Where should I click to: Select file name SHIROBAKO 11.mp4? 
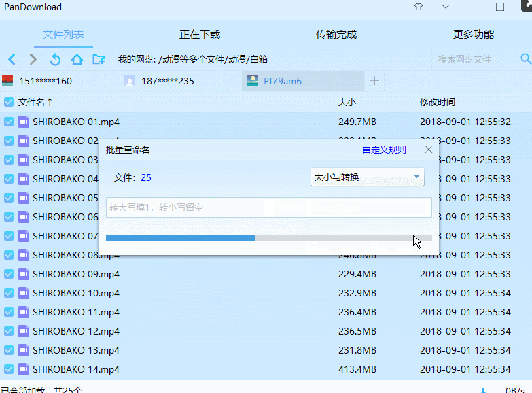pyautogui.click(x=76, y=312)
